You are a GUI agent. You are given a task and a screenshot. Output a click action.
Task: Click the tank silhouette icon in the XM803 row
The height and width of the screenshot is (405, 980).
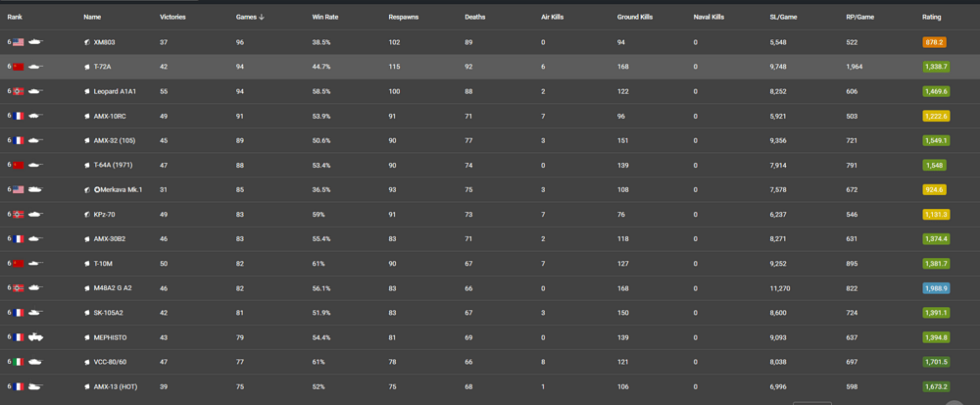35,42
